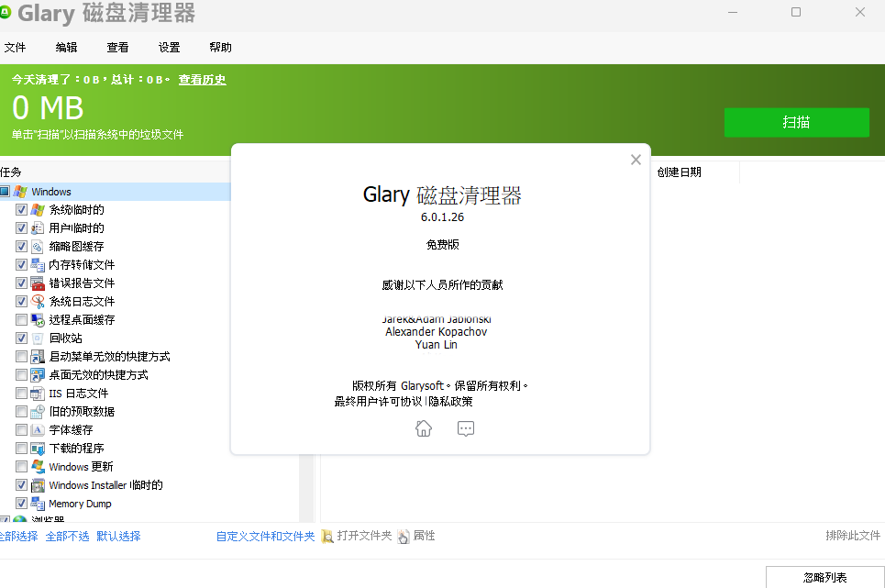The height and width of the screenshot is (588, 885).
Task: Click the 下载的程序 item icon
Action: 38,449
